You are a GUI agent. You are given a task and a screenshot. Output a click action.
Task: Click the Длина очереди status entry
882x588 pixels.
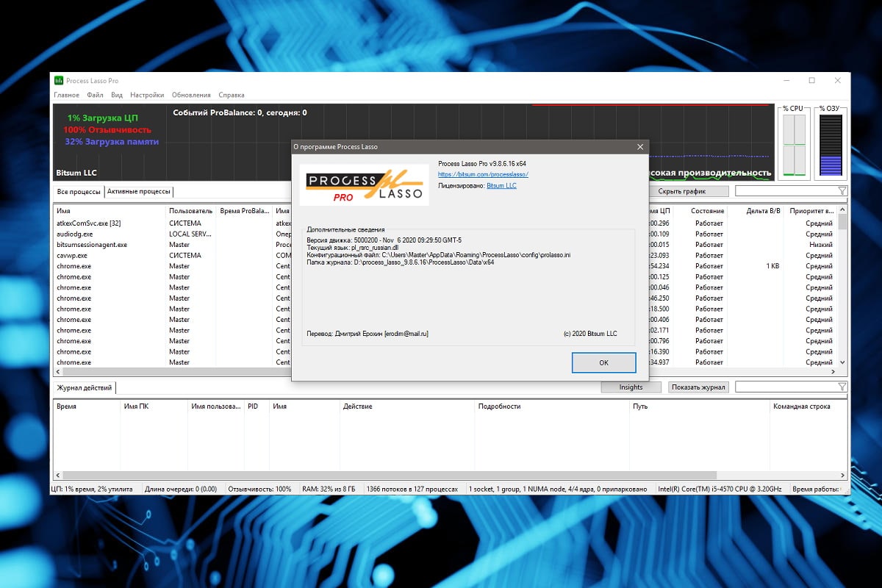tap(181, 489)
